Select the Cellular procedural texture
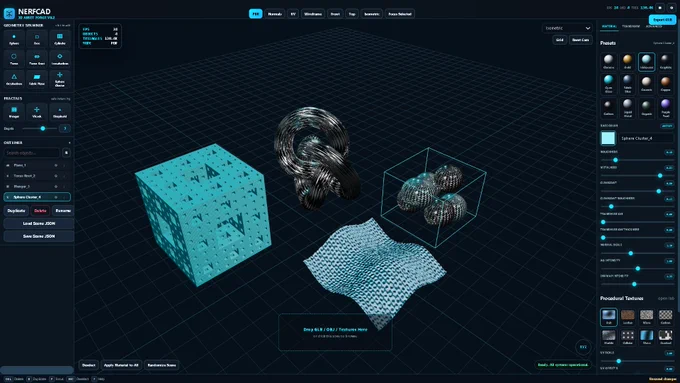Image resolution: width=680 pixels, height=383 pixels. tap(628, 337)
